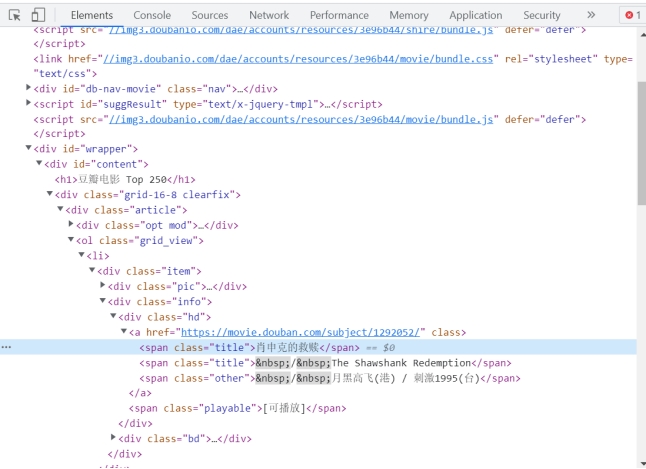Image resolution: width=646 pixels, height=469 pixels.
Task: Switch to the Elements tab
Action: coord(92,15)
